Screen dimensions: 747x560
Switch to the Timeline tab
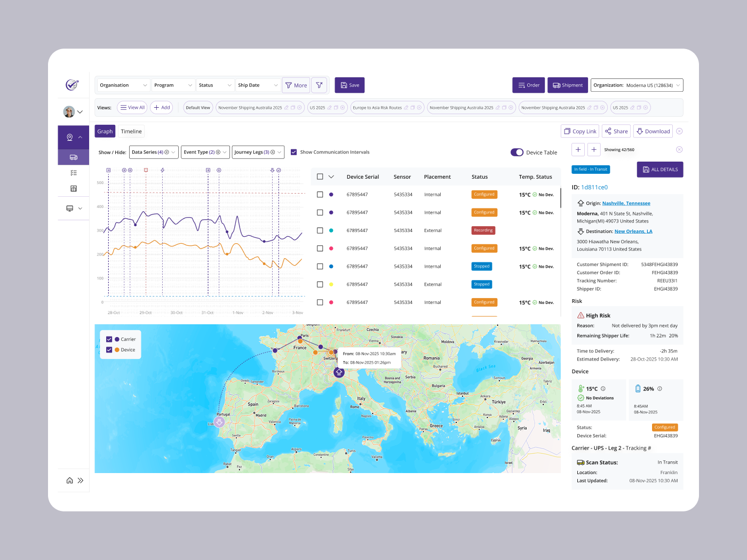coord(131,131)
